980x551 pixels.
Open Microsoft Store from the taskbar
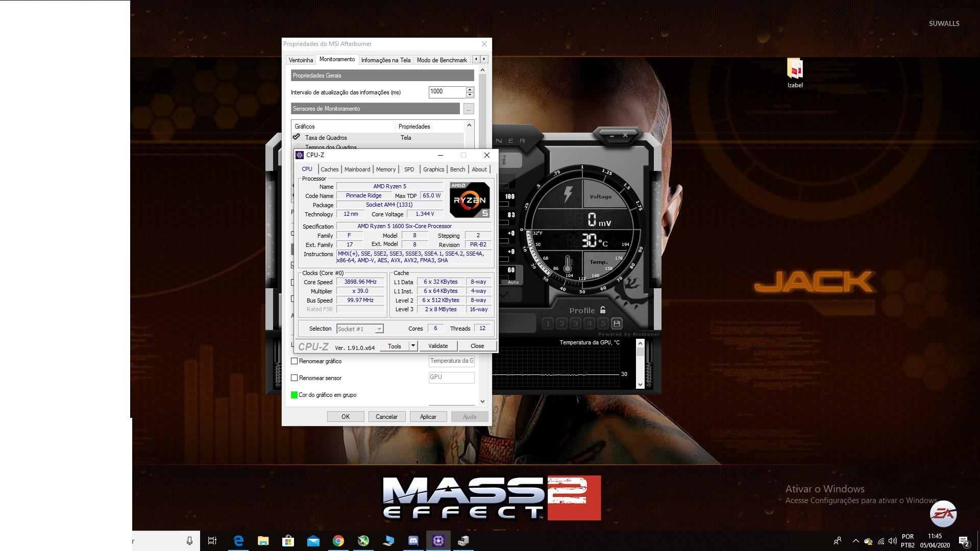coord(288,541)
